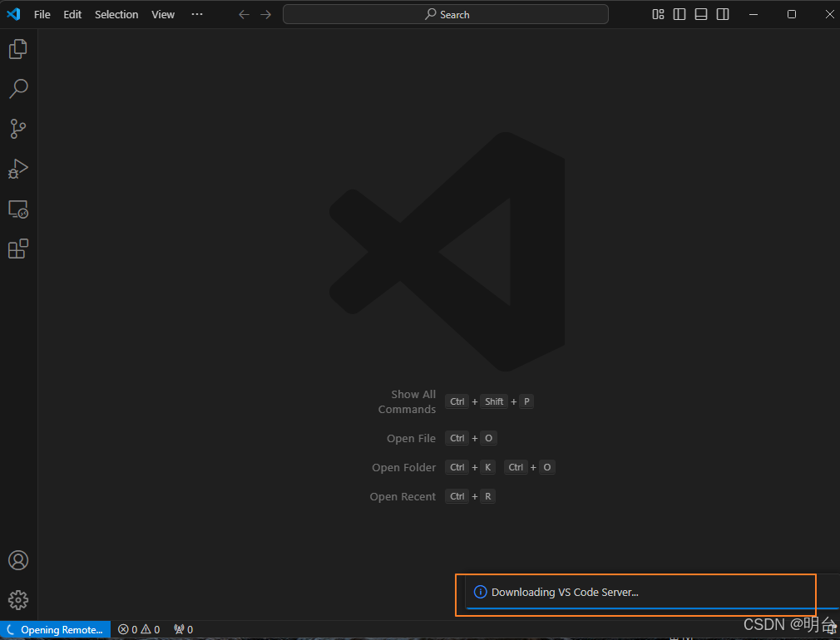Open the Selection menu
840x640 pixels.
click(116, 14)
